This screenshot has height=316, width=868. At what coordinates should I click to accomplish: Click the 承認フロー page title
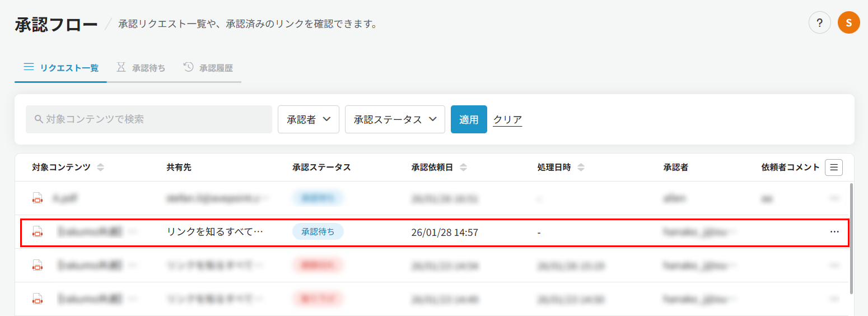tap(56, 25)
